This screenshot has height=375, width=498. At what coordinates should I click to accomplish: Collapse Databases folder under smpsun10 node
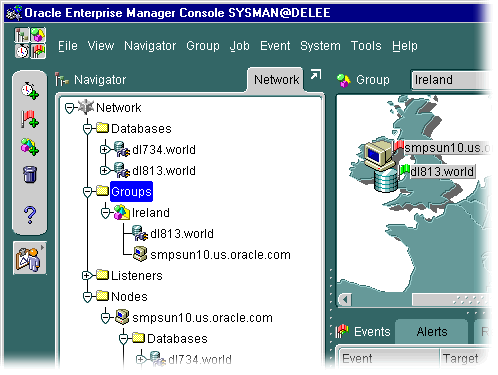tap(123, 338)
